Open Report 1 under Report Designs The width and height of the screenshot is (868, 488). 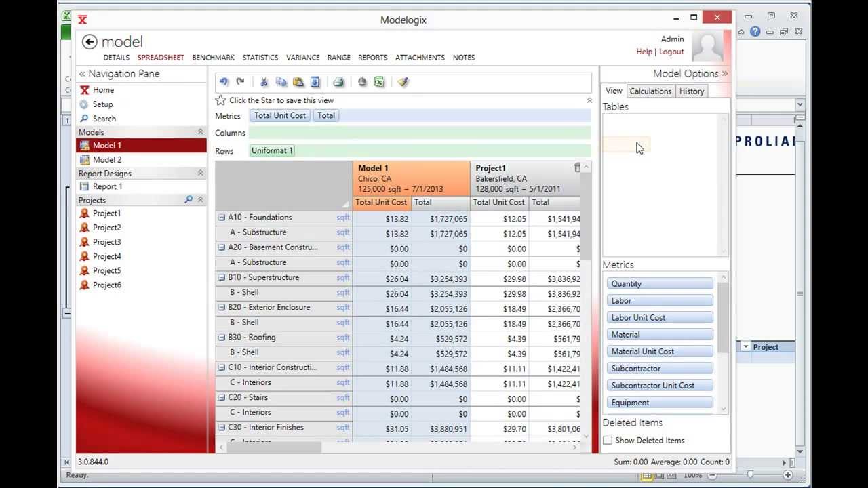107,186
